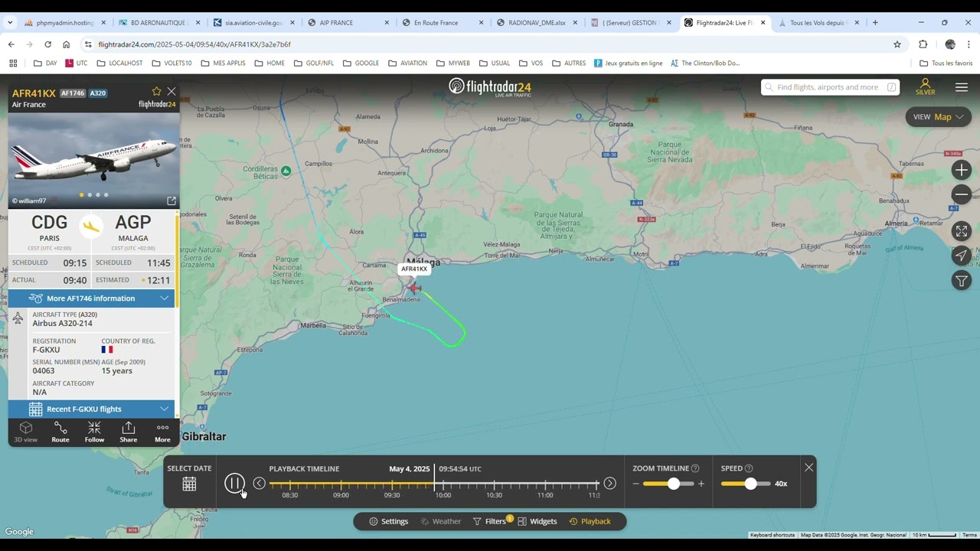This screenshot has height=551, width=980.
Task: Decrease timeline zoom with minus icon
Action: [635, 484]
